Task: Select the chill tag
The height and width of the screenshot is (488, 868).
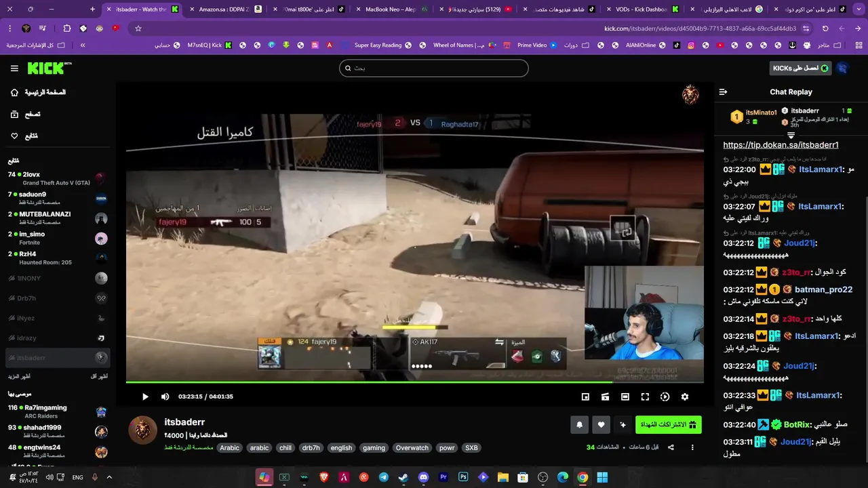Action: point(285,448)
